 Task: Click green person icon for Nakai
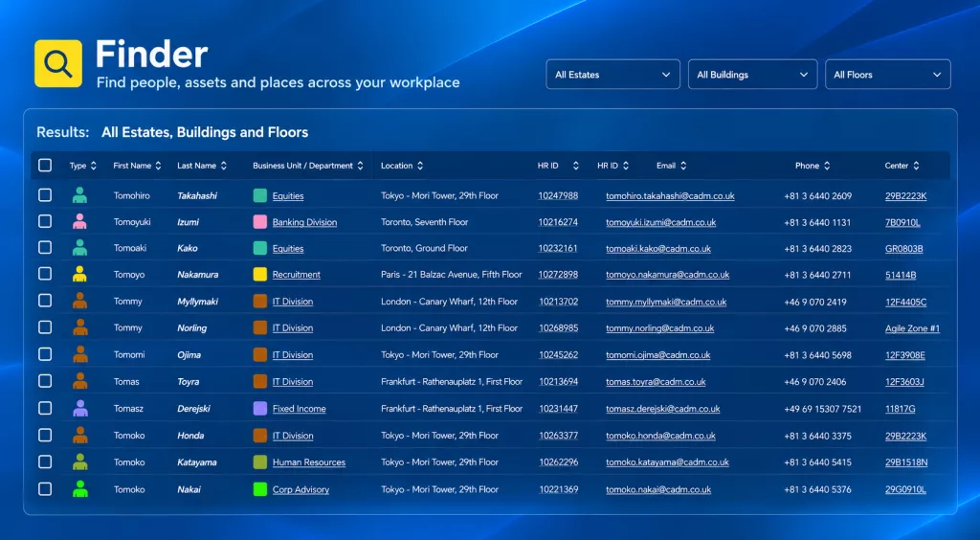tap(79, 488)
